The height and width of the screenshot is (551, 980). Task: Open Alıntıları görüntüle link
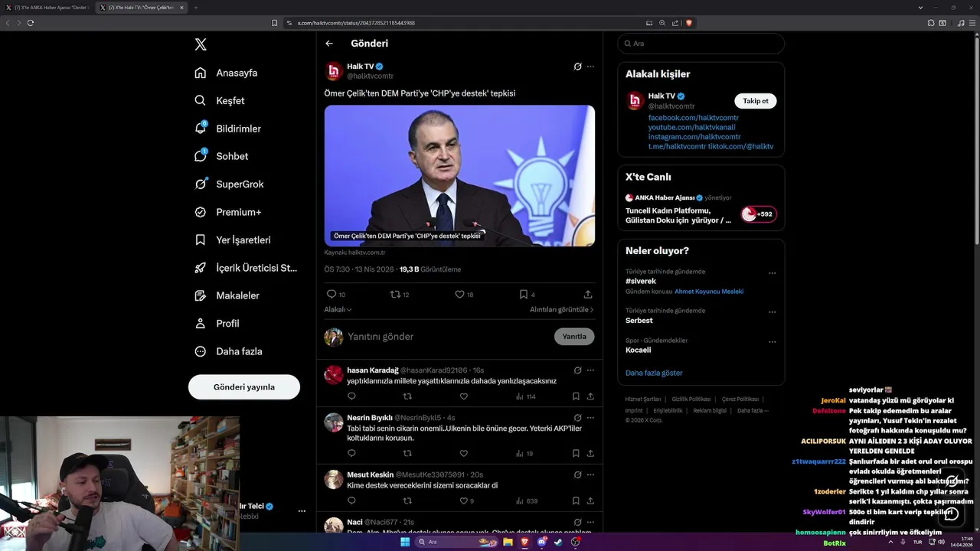point(562,309)
